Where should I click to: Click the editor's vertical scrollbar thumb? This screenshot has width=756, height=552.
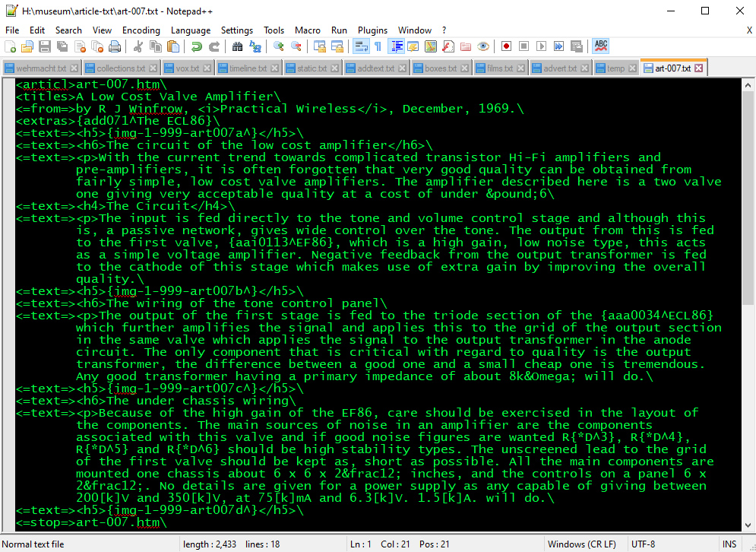point(748,198)
